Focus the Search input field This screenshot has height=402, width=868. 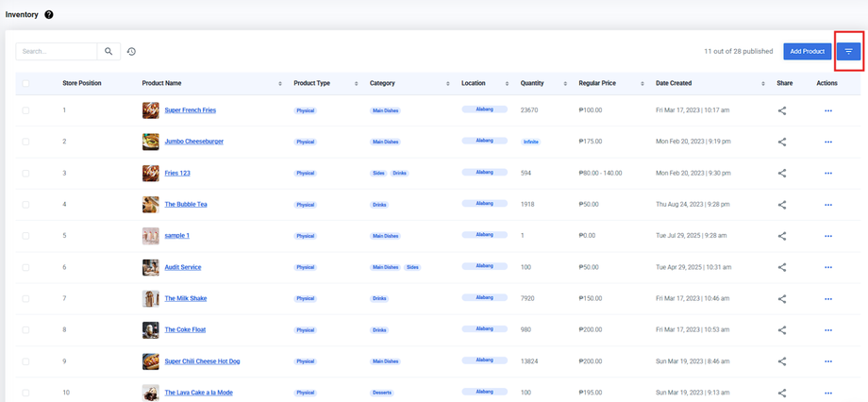click(57, 52)
